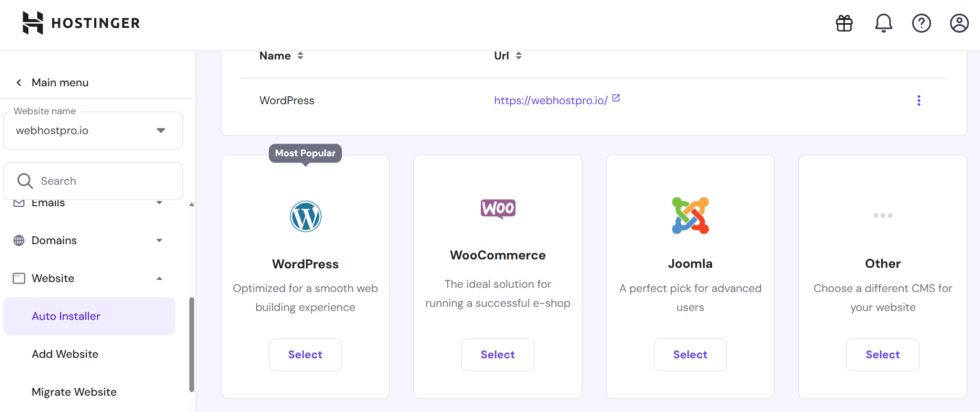Open the user account profile icon
980x412 pixels.
point(959,23)
